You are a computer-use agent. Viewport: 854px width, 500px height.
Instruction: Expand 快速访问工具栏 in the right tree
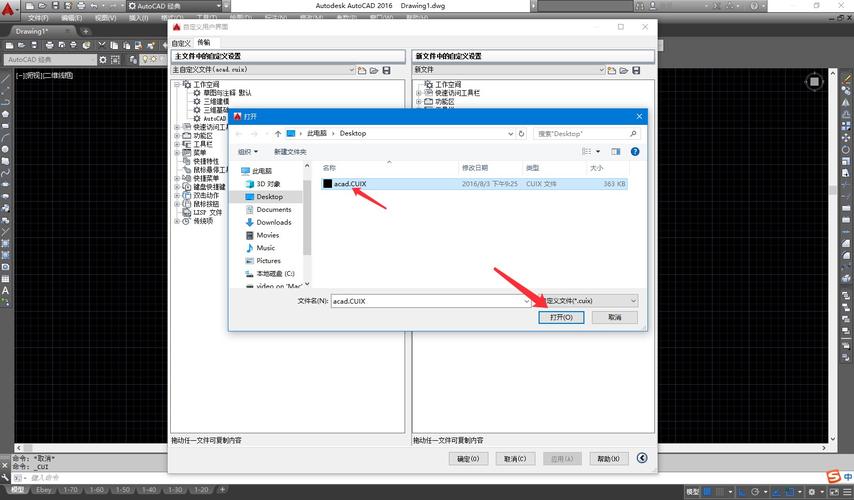[418, 93]
